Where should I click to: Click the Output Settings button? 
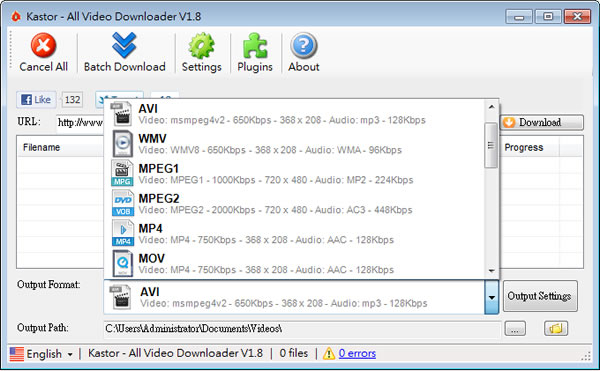click(x=540, y=296)
